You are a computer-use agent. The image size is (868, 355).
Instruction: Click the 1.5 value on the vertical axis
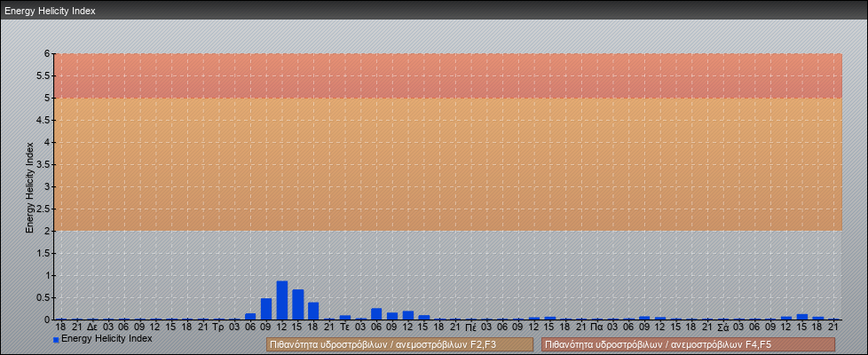click(43, 253)
